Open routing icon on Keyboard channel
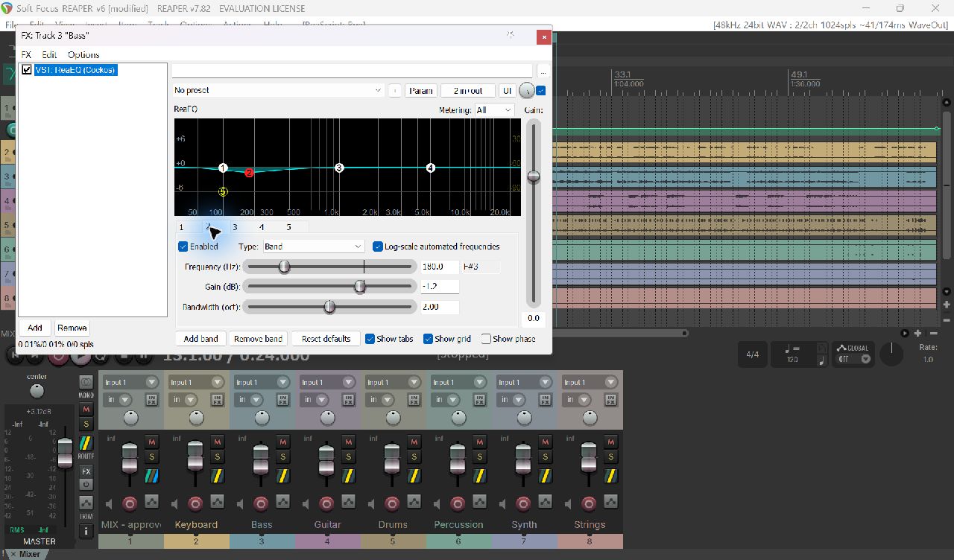954x560 pixels. coord(217,475)
